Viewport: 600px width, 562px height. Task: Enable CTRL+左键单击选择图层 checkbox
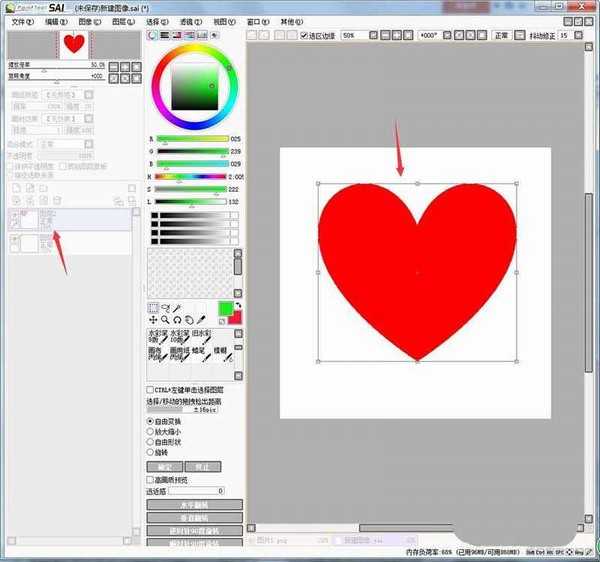point(151,390)
